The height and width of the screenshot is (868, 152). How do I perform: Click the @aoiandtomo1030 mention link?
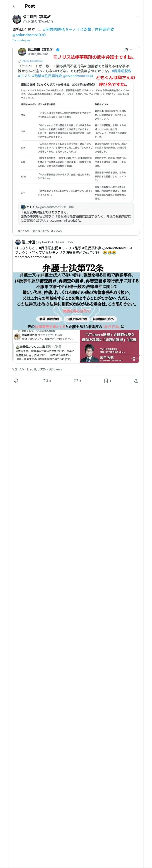click(x=29, y=35)
